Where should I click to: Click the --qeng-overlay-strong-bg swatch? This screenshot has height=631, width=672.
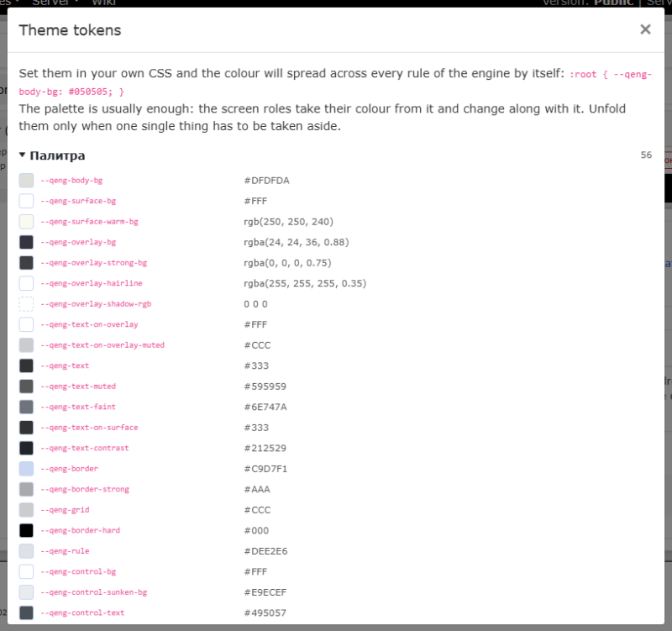point(26,263)
